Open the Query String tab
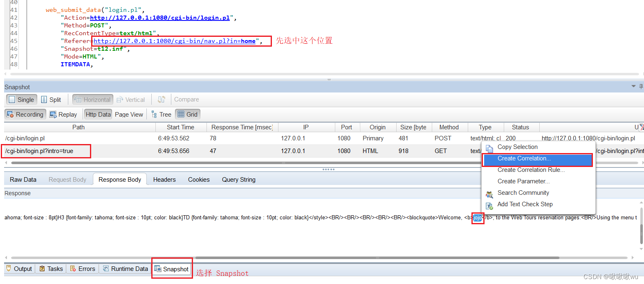 click(239, 180)
